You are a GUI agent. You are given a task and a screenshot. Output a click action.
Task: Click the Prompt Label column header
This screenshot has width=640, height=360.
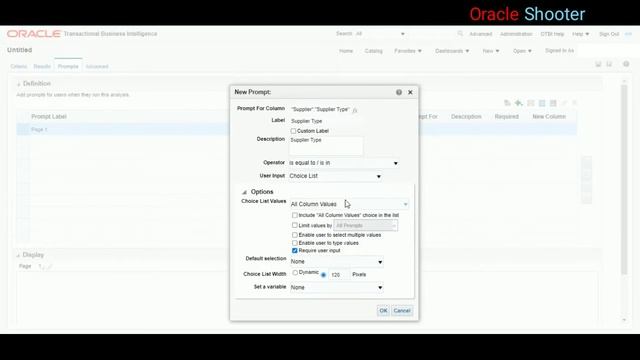49,117
